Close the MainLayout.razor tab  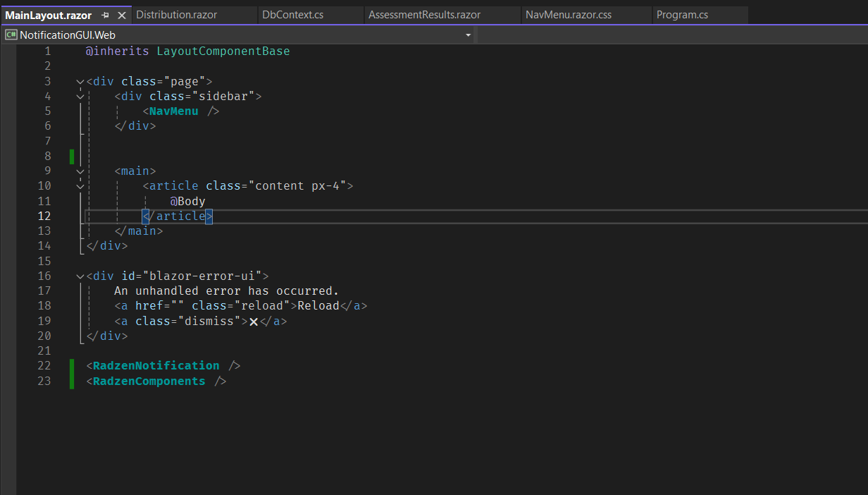click(121, 15)
